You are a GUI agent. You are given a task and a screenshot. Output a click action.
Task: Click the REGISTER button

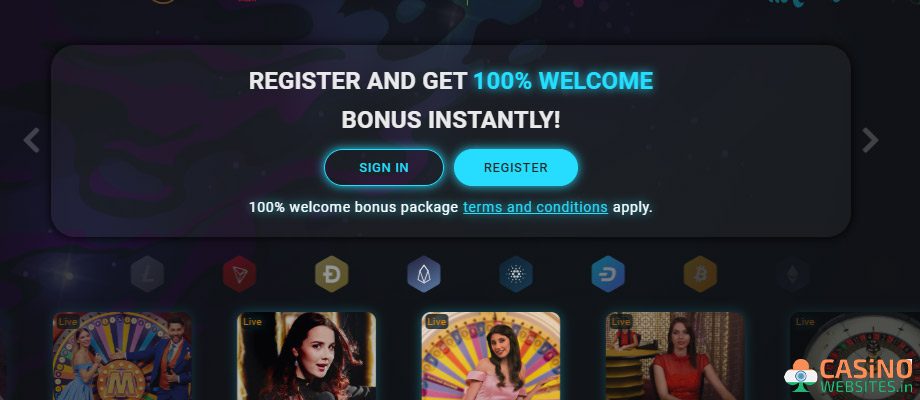516,167
